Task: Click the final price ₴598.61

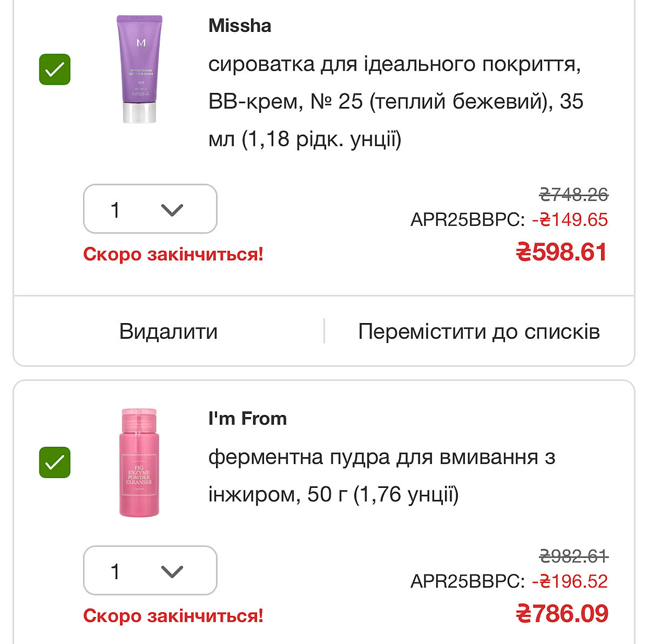Action: [x=562, y=252]
